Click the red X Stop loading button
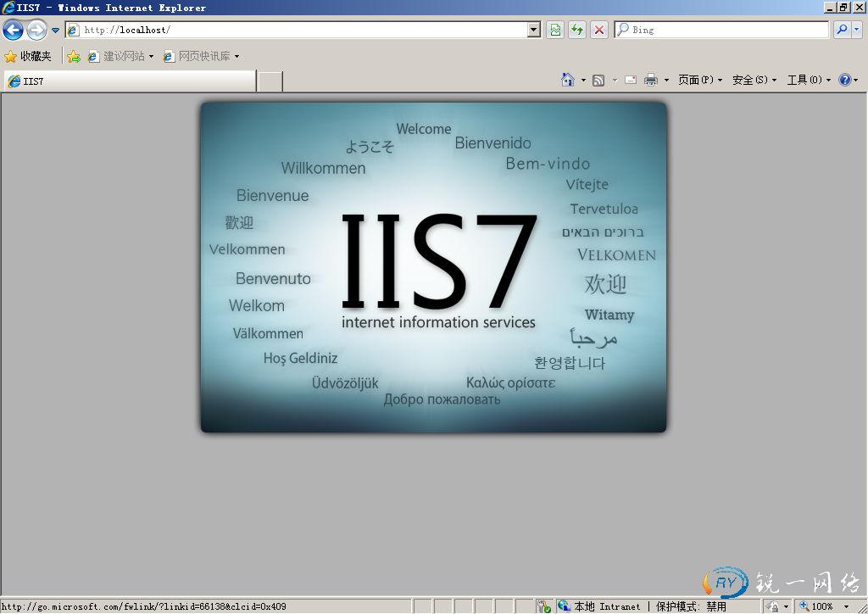Image resolution: width=868 pixels, height=614 pixels. 599,30
